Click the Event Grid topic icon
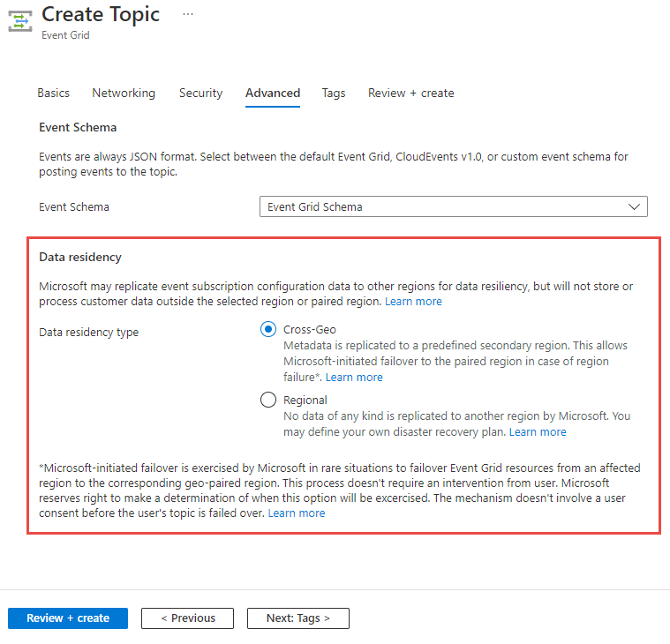Image resolution: width=670 pixels, height=644 pixels. pos(20,22)
